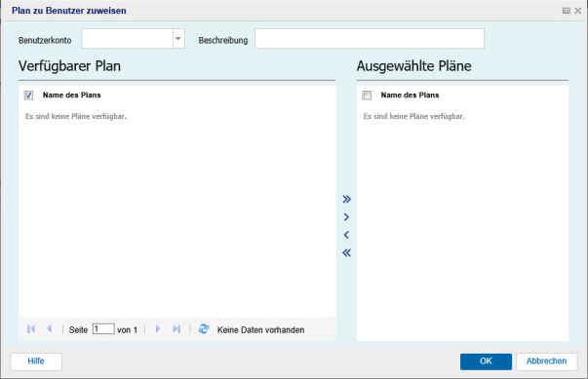Cancel with the Abbrechen button
The image size is (588, 379).
(546, 361)
